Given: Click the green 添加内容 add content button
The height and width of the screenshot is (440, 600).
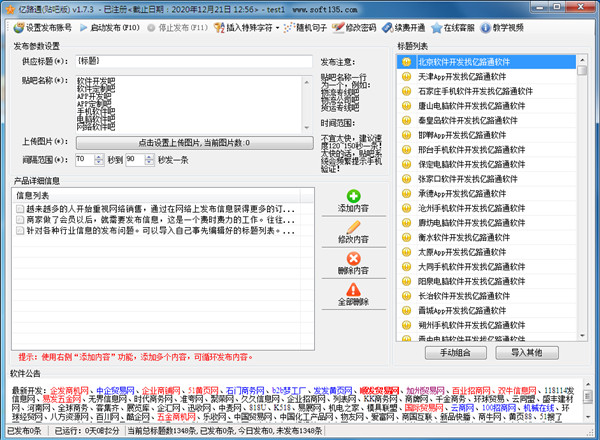Looking at the screenshot, I should (x=353, y=200).
